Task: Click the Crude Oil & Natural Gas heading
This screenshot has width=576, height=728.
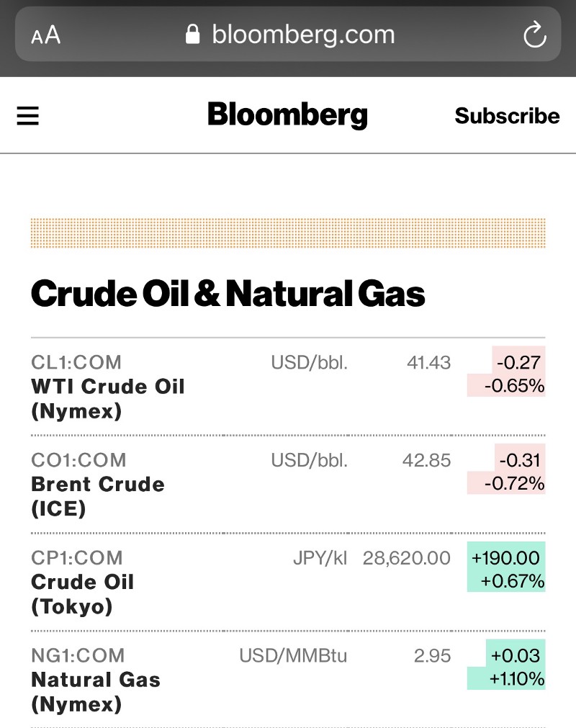Action: pos(228,294)
